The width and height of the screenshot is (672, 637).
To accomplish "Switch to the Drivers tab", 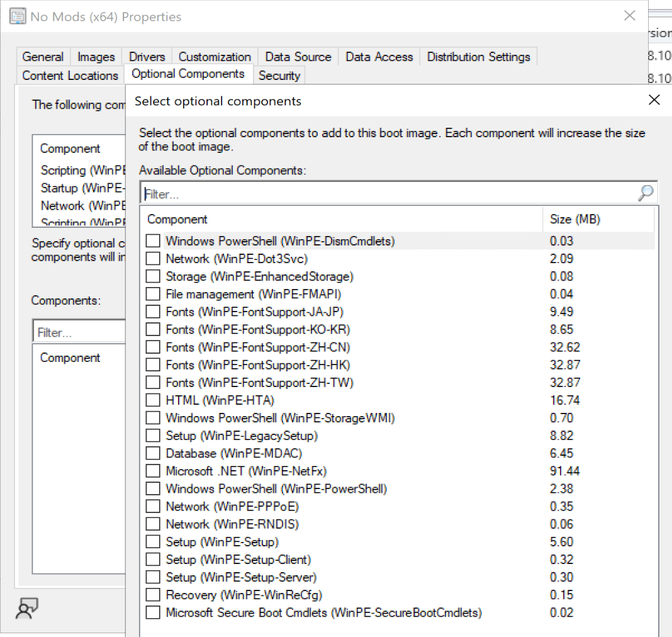I will click(x=147, y=57).
